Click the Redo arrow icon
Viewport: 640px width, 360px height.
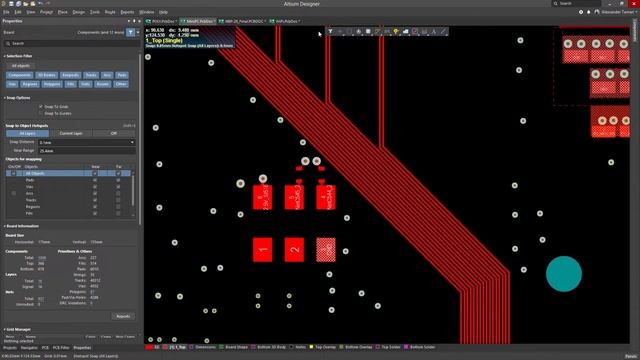[48, 4]
